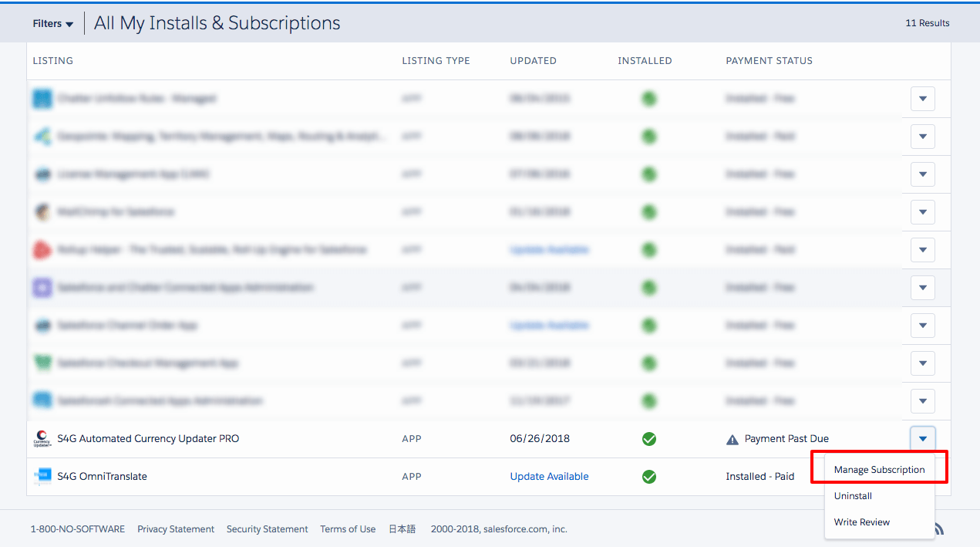The height and width of the screenshot is (547, 980).
Task: Click the Chatter Unfollow Rules app logo
Action: pyautogui.click(x=42, y=99)
